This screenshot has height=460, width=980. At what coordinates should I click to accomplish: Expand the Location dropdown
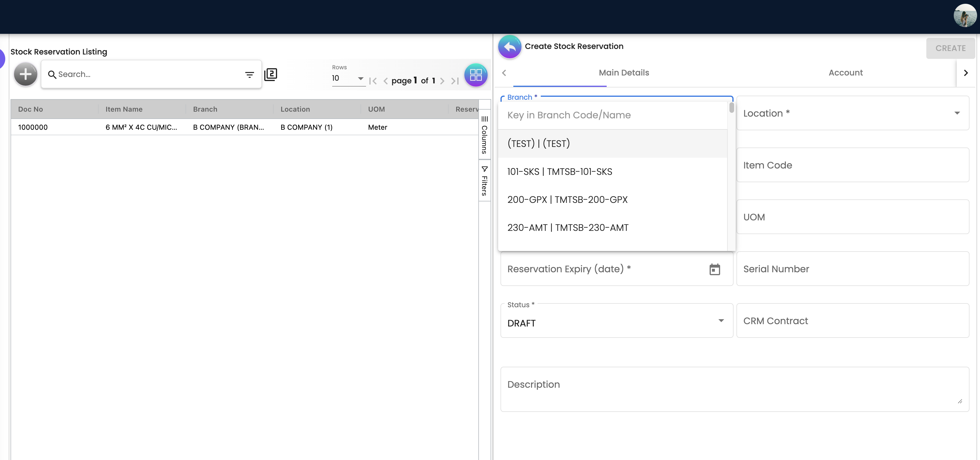pos(957,113)
